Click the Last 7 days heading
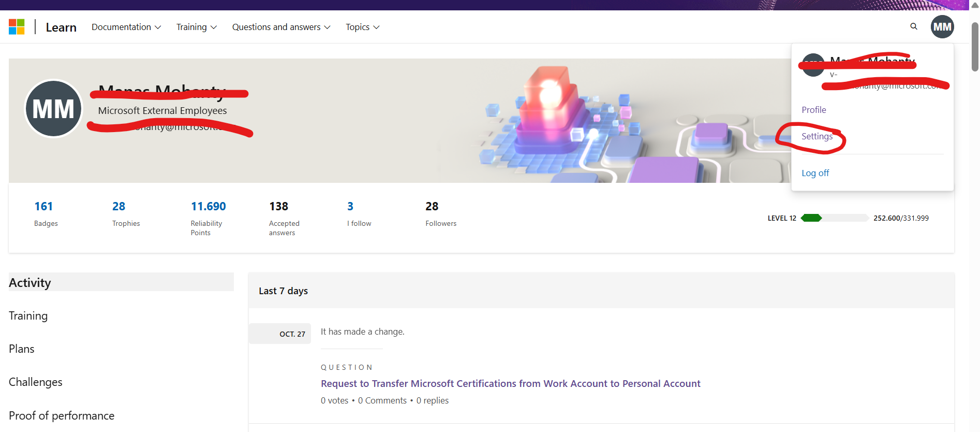Viewport: 980px width, 432px height. tap(283, 291)
